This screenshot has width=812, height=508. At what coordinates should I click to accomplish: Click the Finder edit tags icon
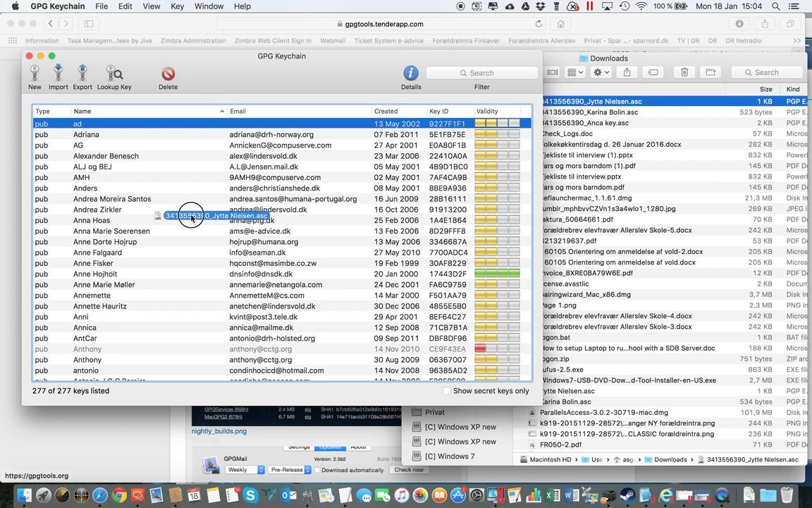coord(653,73)
